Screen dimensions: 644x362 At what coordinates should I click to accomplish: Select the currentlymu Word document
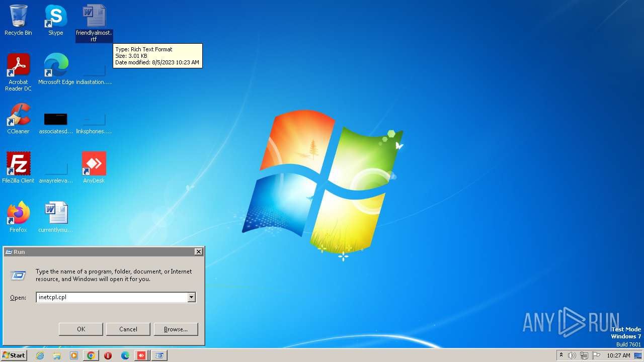(56, 217)
